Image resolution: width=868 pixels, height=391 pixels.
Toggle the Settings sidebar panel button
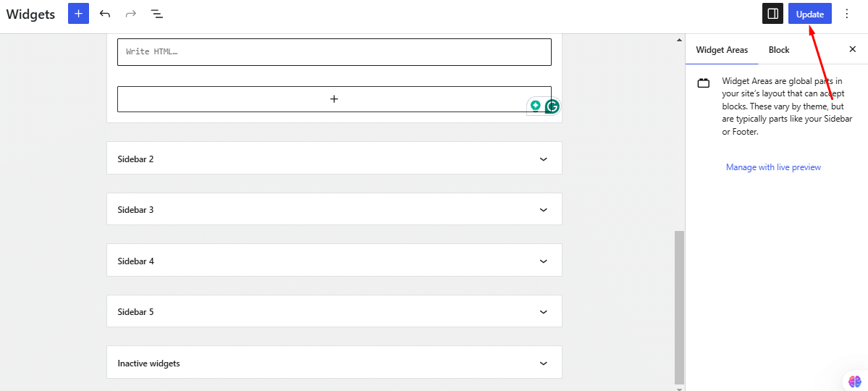tap(772, 14)
